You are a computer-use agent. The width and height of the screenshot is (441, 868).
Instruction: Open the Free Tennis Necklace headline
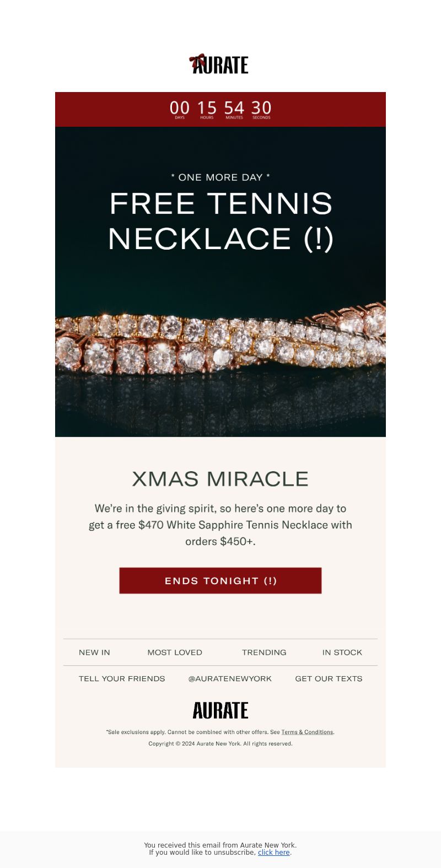point(220,221)
